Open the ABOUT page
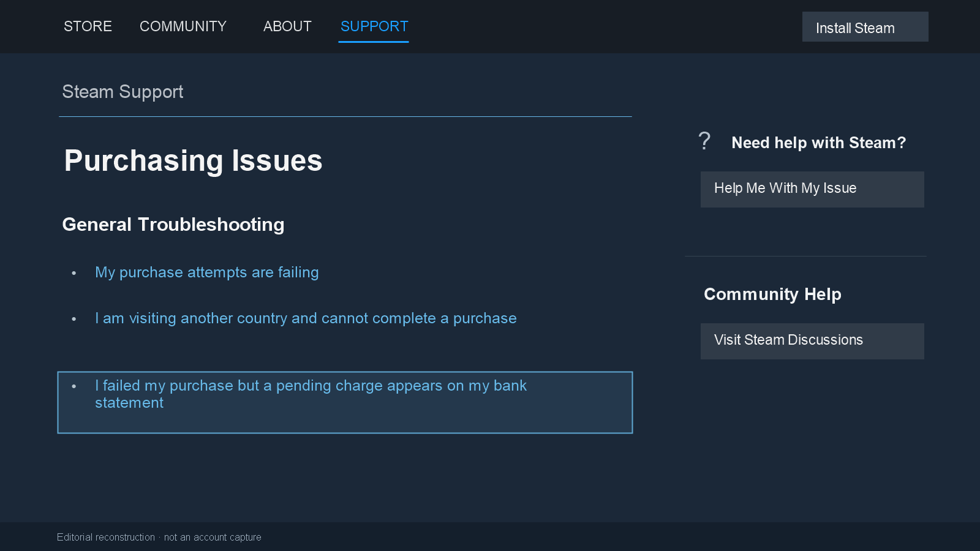Viewport: 980px width, 551px height. coord(287,26)
